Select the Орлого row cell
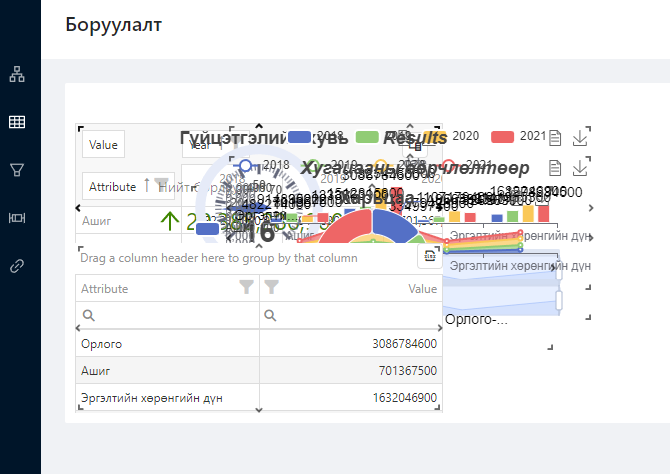The image size is (670, 474). point(168,344)
